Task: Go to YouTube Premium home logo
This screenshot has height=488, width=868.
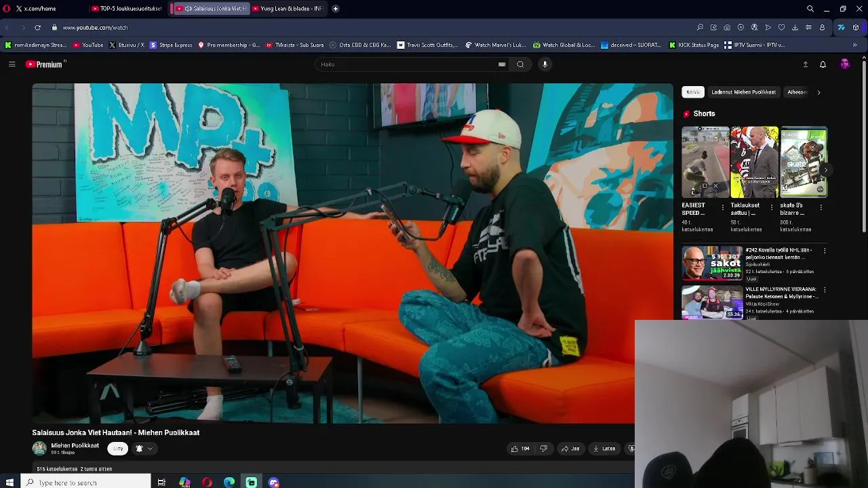Action: click(45, 64)
